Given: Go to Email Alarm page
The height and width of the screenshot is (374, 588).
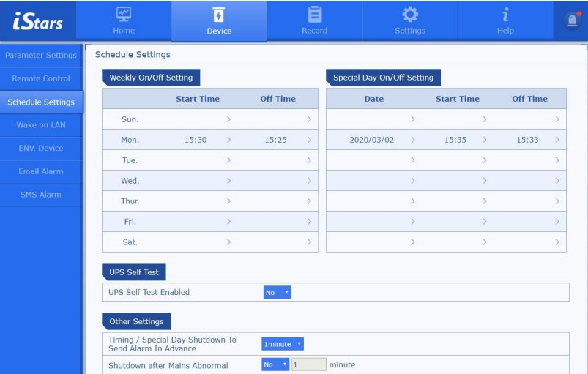Looking at the screenshot, I should click(41, 171).
